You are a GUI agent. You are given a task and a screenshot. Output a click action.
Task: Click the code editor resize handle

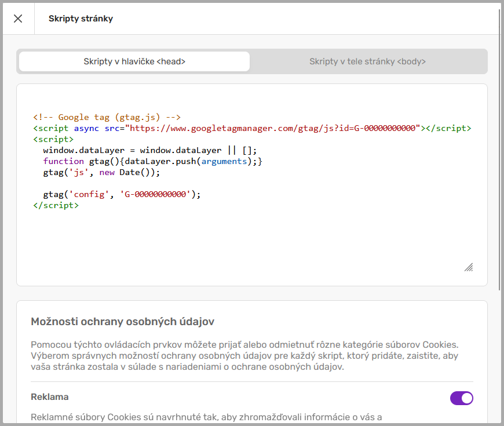coord(469,267)
